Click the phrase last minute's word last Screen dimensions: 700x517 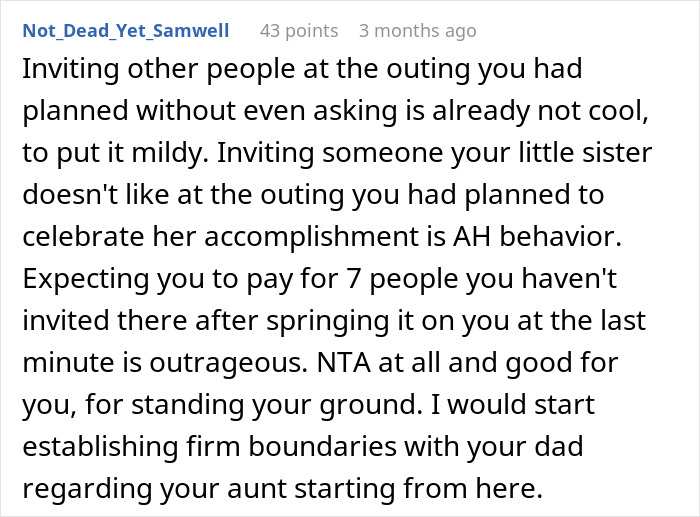625,320
